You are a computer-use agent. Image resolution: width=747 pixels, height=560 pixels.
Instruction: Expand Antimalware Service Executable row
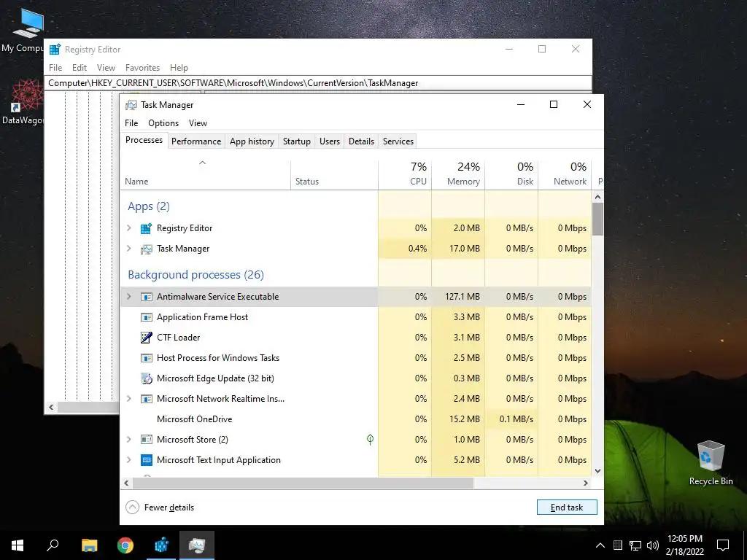[128, 296]
